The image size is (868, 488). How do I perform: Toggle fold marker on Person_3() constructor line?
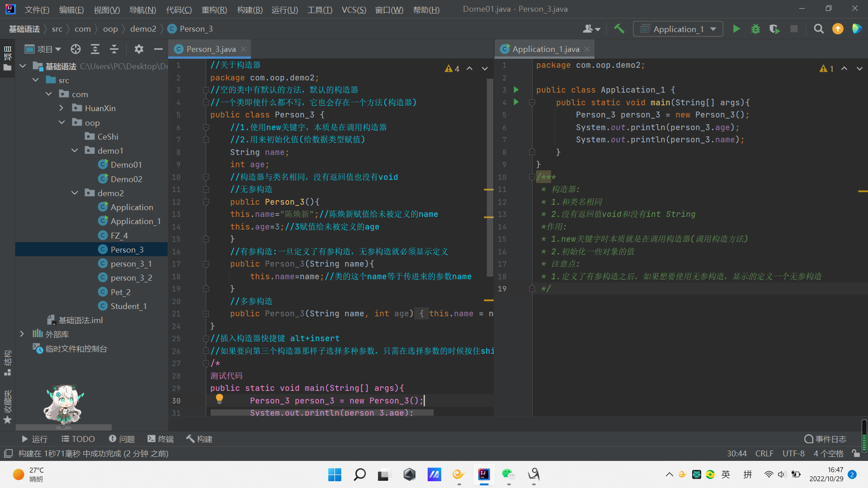click(x=206, y=202)
